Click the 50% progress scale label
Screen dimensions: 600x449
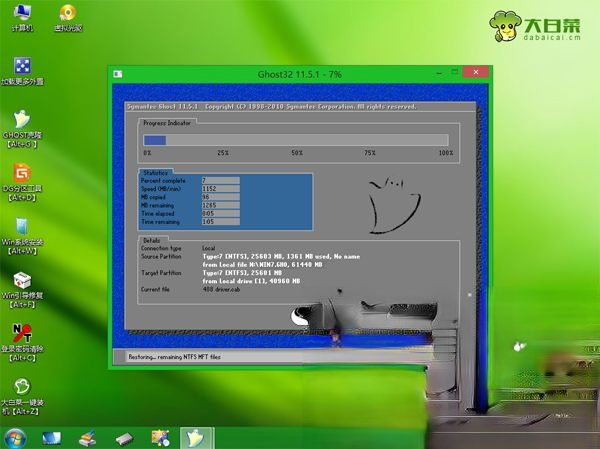coord(297,153)
